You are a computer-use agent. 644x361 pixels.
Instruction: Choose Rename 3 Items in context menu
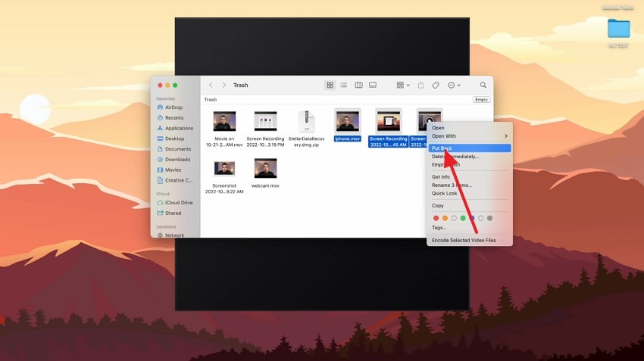pyautogui.click(x=470, y=185)
